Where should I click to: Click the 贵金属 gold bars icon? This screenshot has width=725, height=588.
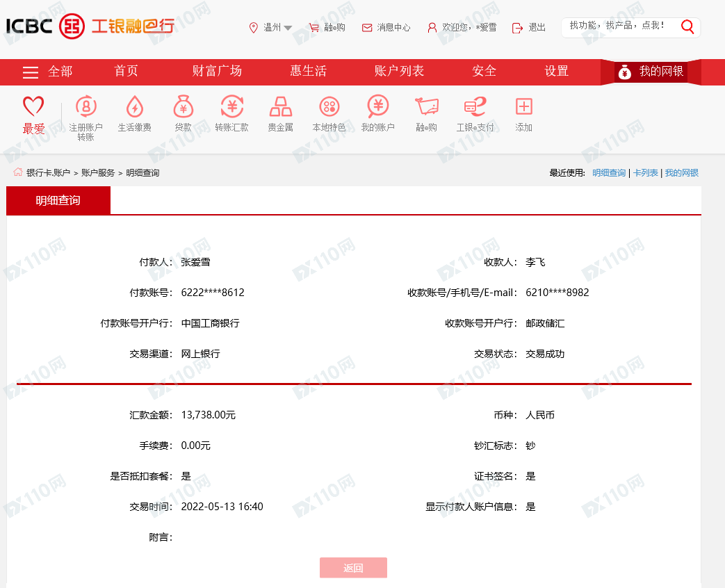280,107
